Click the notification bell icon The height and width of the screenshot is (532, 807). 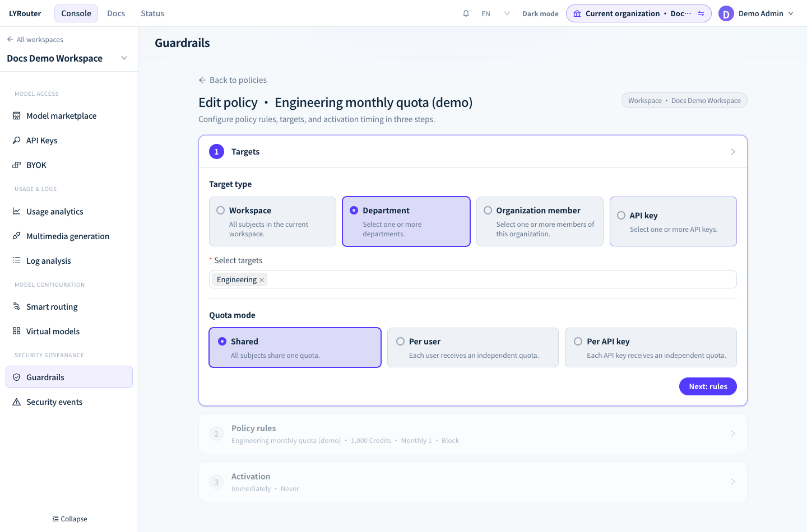click(x=466, y=13)
